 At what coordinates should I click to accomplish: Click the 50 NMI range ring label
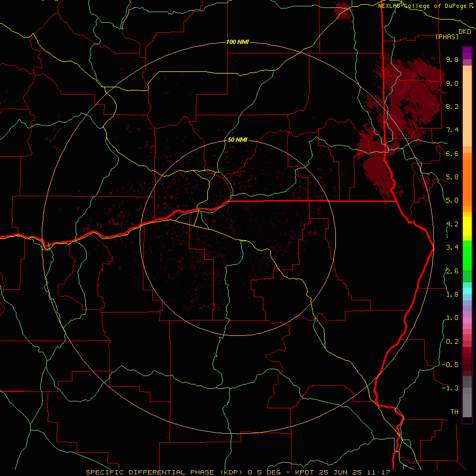point(237,140)
